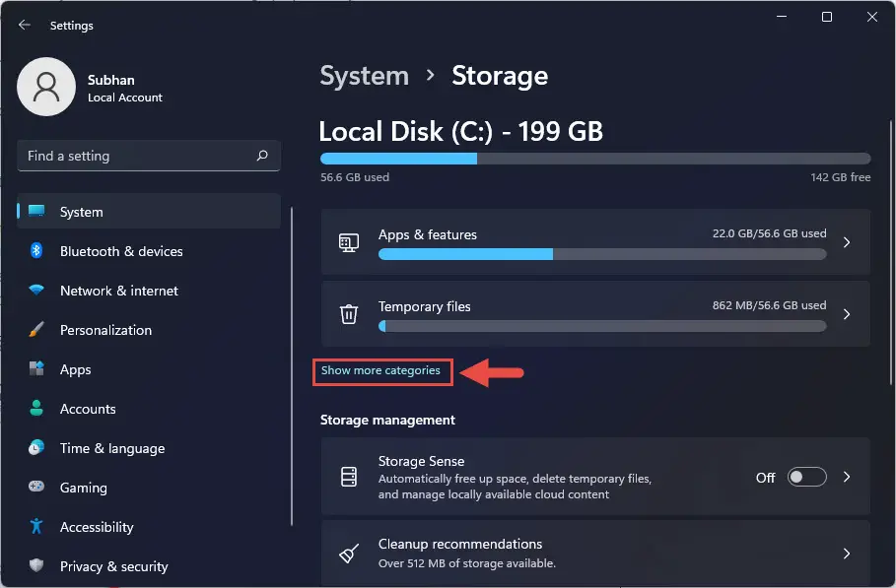Viewport: 896px width, 588px height.
Task: Click the Storage Sense description text
Action: click(515, 487)
